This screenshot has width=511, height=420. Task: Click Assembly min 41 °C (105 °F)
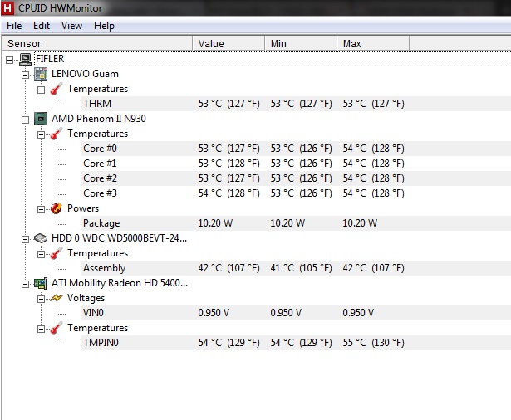(301, 268)
